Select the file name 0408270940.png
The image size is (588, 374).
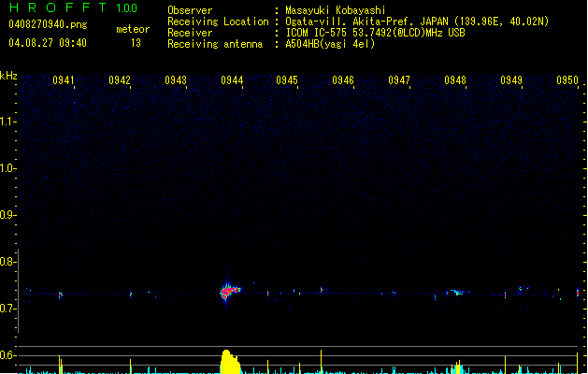(48, 24)
